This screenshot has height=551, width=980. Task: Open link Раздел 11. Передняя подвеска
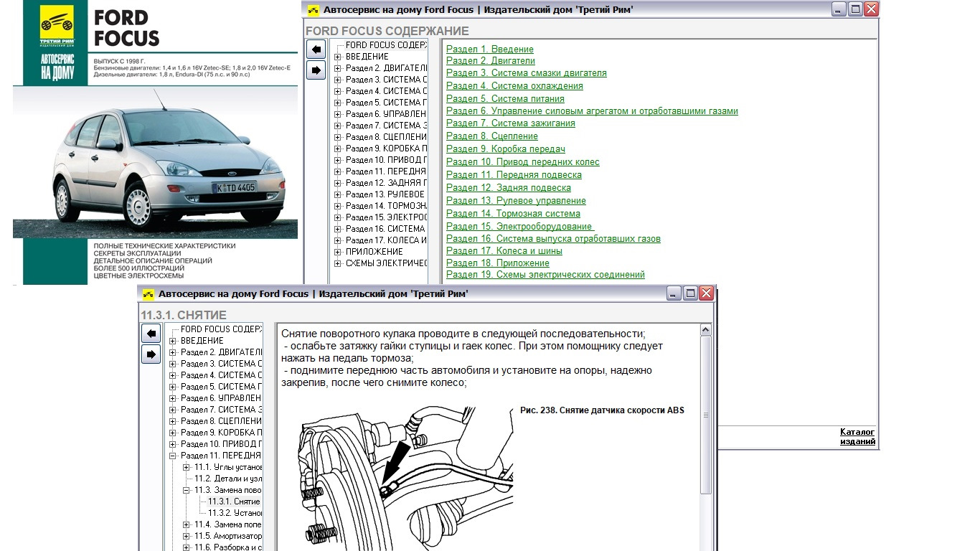click(514, 175)
